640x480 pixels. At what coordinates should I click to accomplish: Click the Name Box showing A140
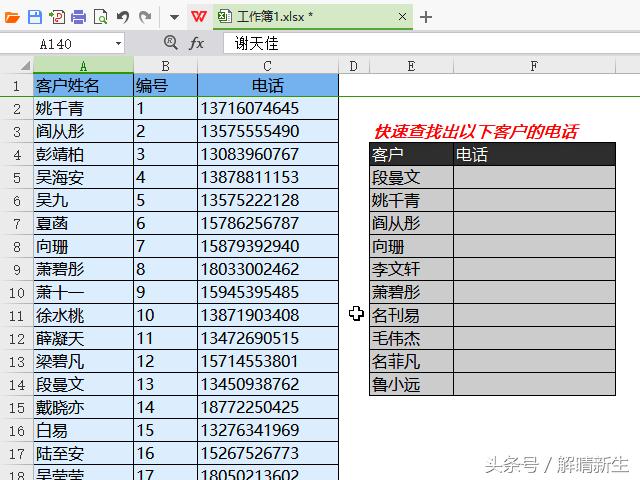(56, 44)
